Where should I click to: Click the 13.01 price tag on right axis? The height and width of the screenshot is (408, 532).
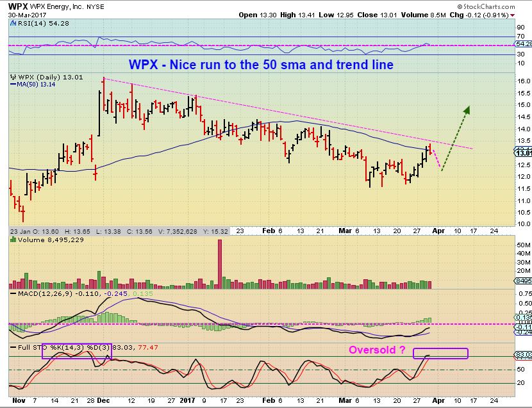(524, 153)
